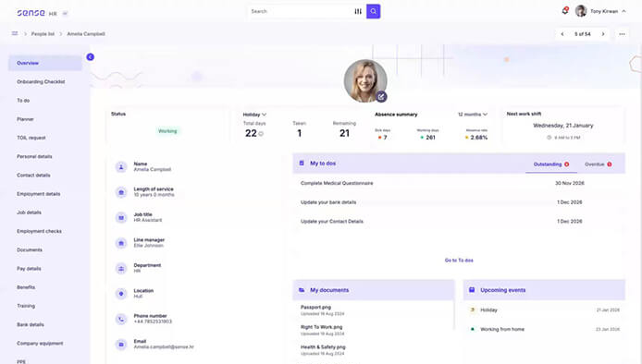This screenshot has width=642, height=364.
Task: Switch to the Outstanding tab
Action: [x=551, y=164]
